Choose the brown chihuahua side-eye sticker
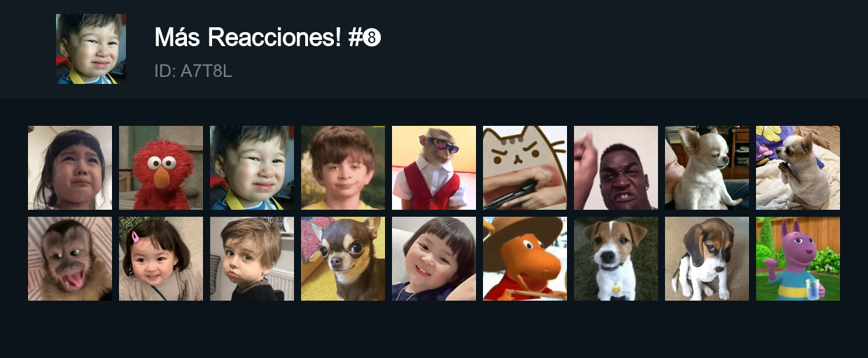 click(343, 259)
